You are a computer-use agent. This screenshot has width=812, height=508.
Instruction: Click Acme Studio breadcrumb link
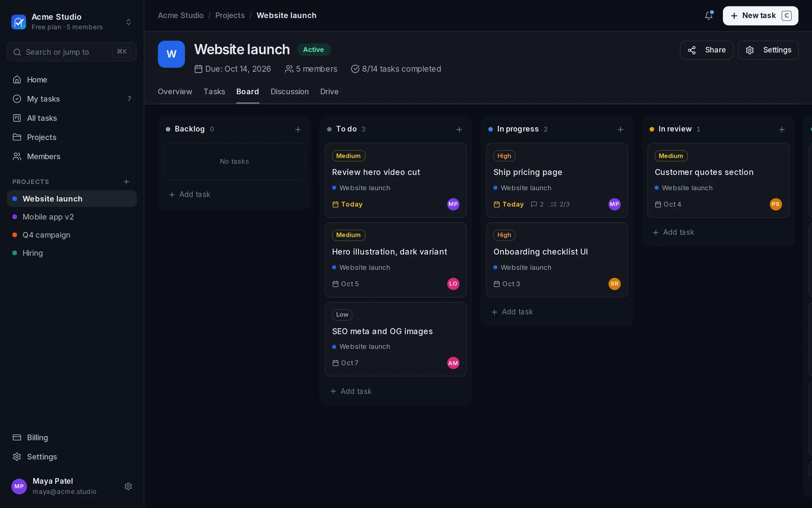180,15
